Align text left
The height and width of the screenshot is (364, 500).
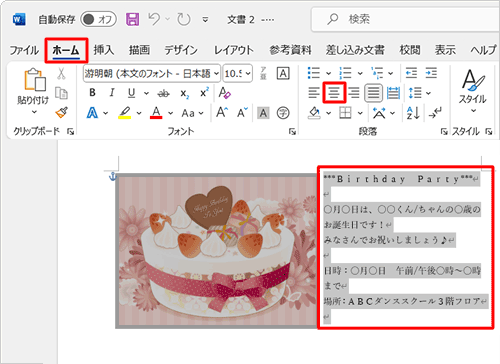314,93
